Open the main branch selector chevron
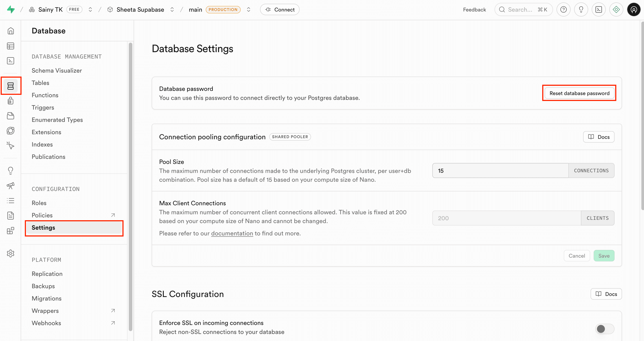The width and height of the screenshot is (644, 341). pos(249,9)
